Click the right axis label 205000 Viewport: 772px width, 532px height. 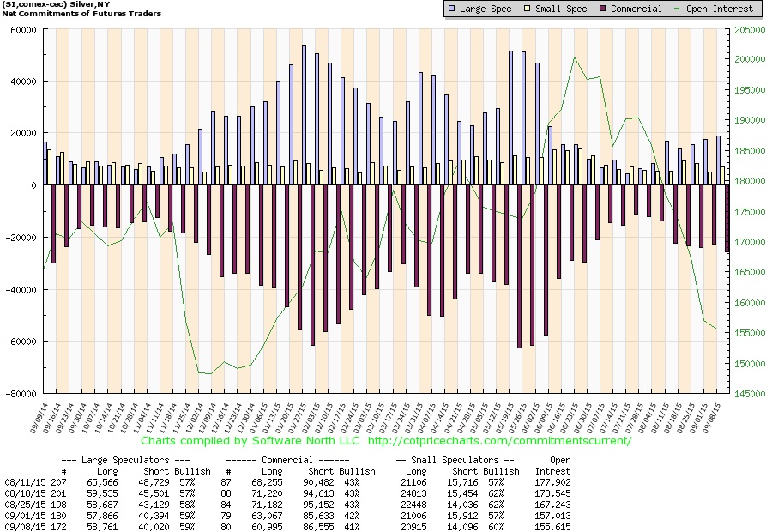(750, 31)
